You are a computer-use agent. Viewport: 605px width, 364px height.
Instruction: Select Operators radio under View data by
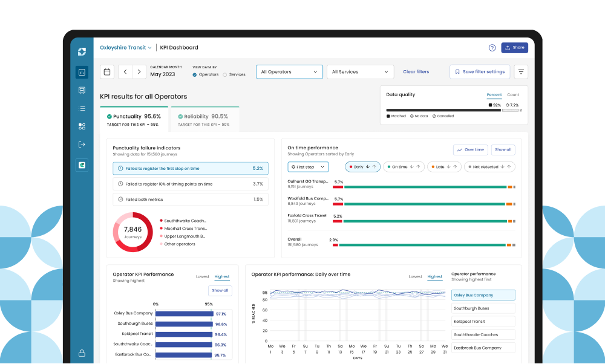pos(195,75)
